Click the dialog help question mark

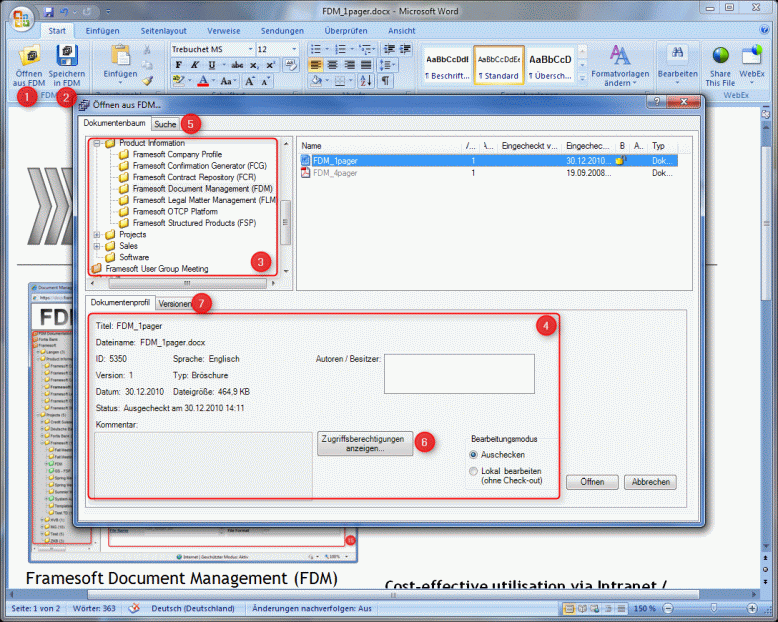click(656, 102)
